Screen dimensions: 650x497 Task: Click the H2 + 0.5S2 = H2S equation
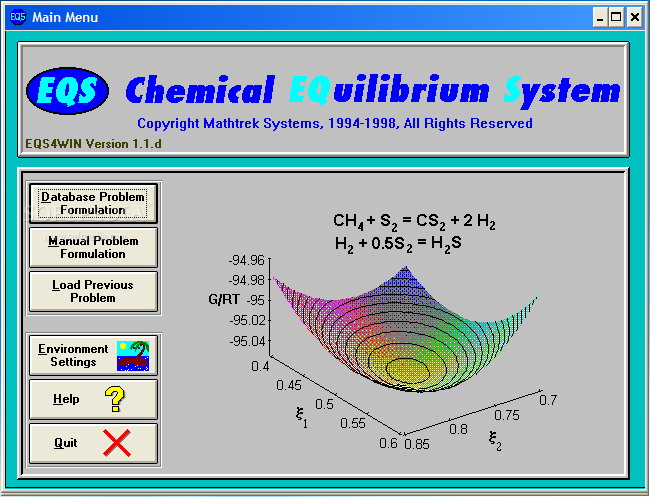(398, 244)
